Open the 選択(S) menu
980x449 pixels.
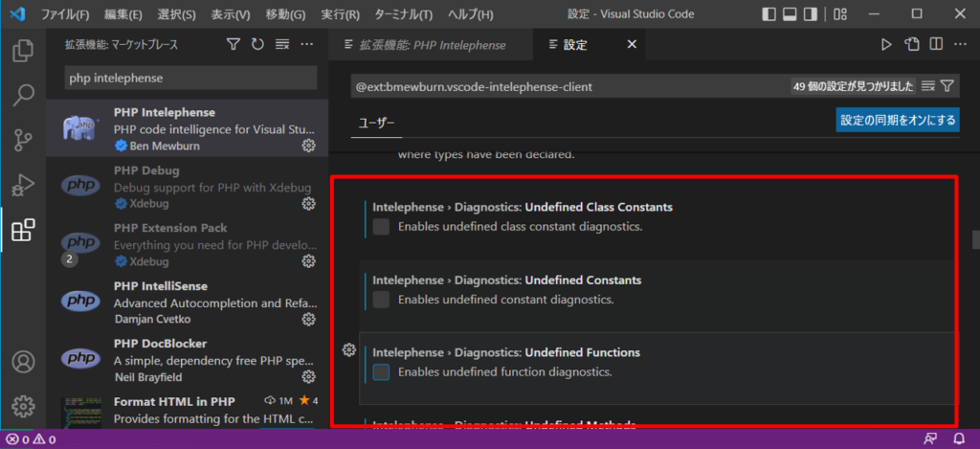click(x=177, y=13)
